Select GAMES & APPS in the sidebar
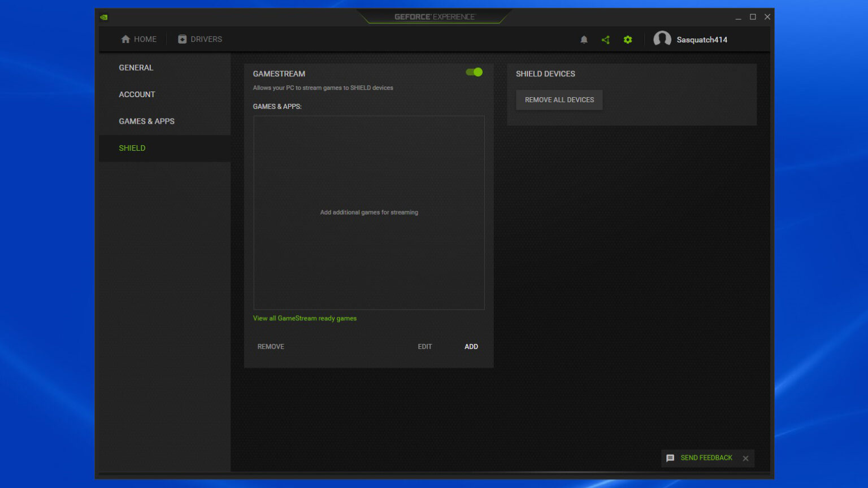The image size is (868, 488). (x=146, y=121)
